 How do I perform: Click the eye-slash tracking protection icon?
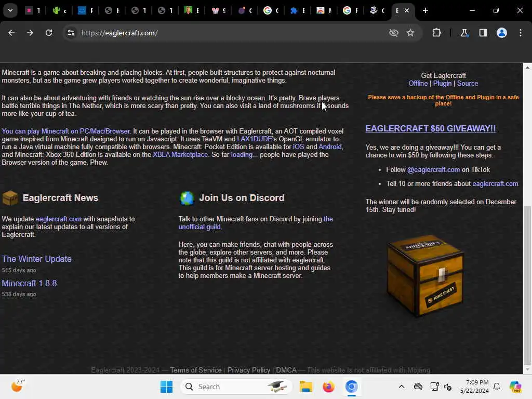tap(394, 33)
